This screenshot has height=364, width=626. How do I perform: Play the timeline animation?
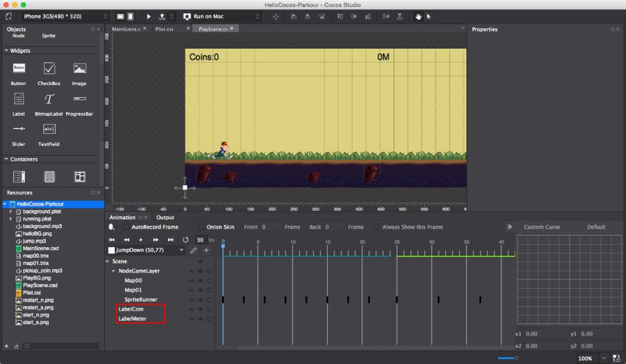141,239
